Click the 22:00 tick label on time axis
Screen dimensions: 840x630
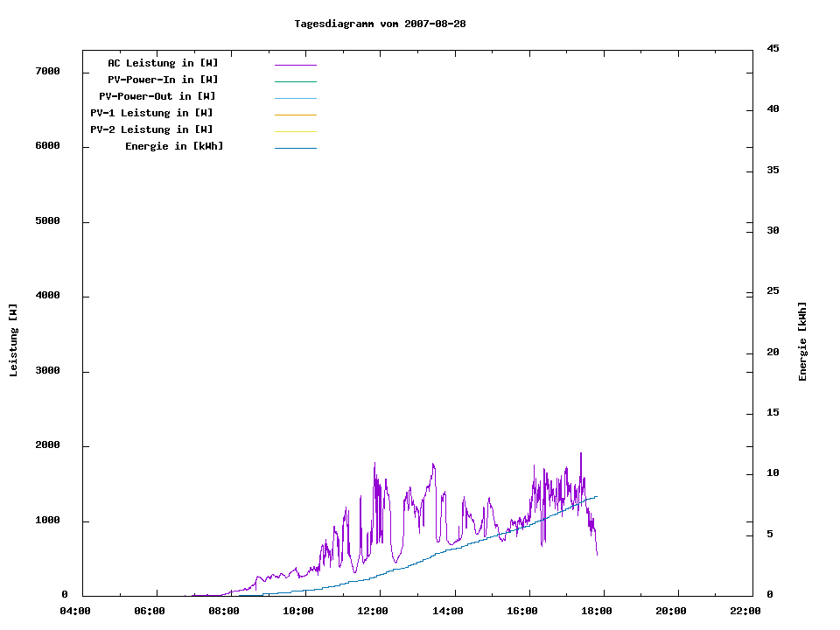(x=745, y=611)
